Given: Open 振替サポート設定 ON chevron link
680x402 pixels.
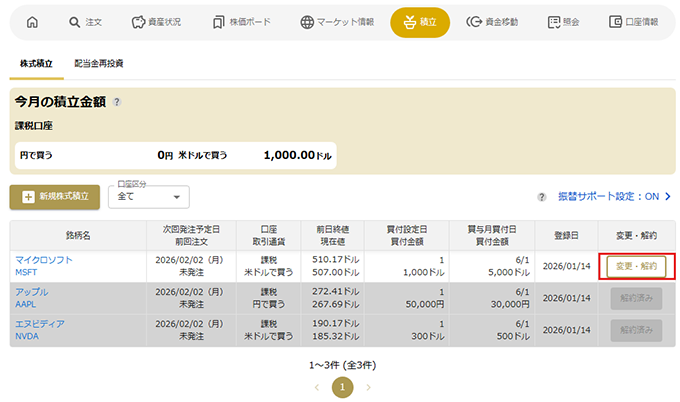Looking at the screenshot, I should tap(610, 197).
